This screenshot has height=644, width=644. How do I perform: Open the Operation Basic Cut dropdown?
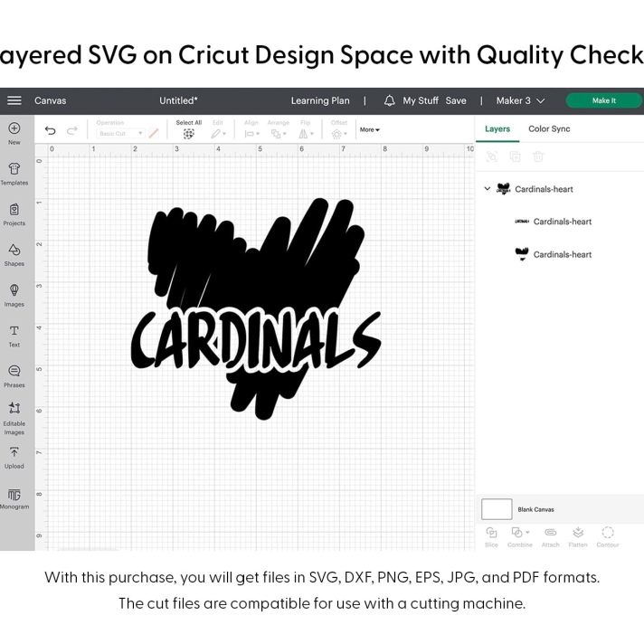(120, 134)
